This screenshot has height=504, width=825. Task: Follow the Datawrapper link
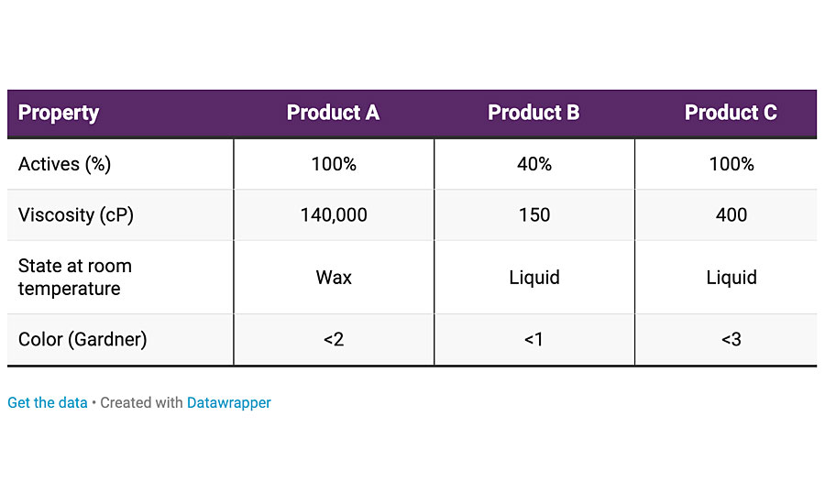point(229,402)
